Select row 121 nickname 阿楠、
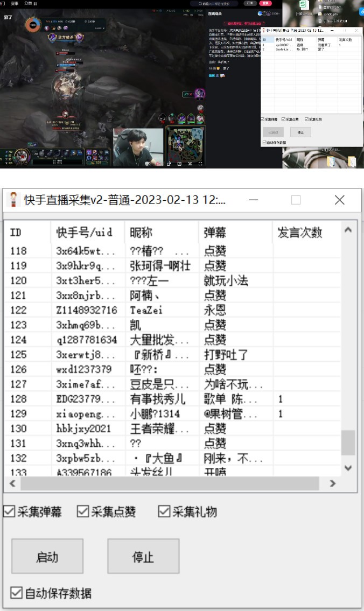The height and width of the screenshot is (611, 364). [x=145, y=295]
